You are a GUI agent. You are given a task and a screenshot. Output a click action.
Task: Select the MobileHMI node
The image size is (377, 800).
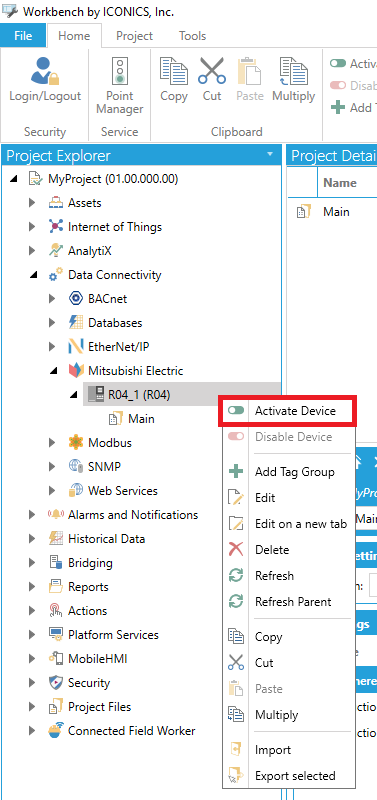coord(97,659)
